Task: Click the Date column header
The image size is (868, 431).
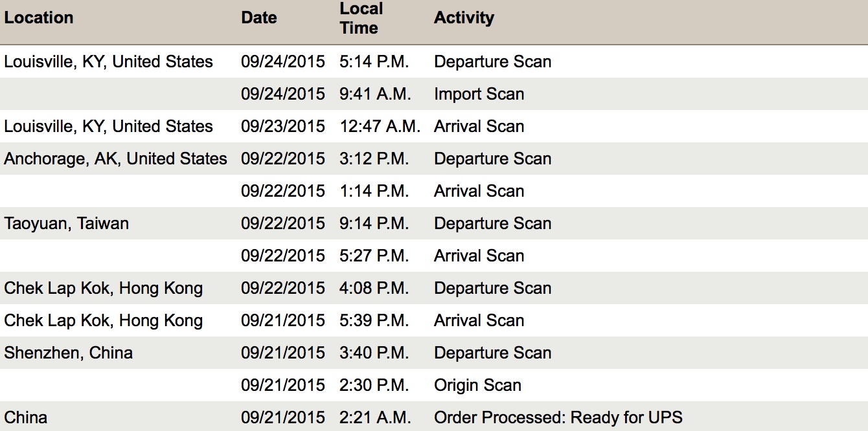Action: 259,17
